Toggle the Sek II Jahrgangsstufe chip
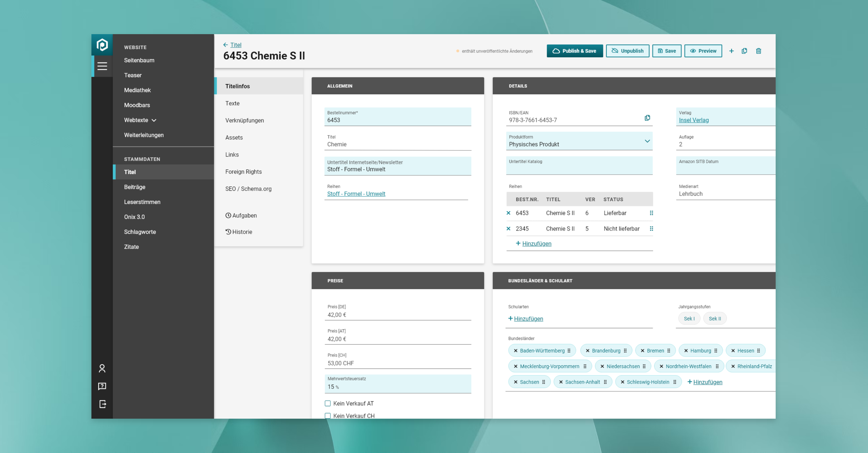The height and width of the screenshot is (453, 868). [715, 318]
